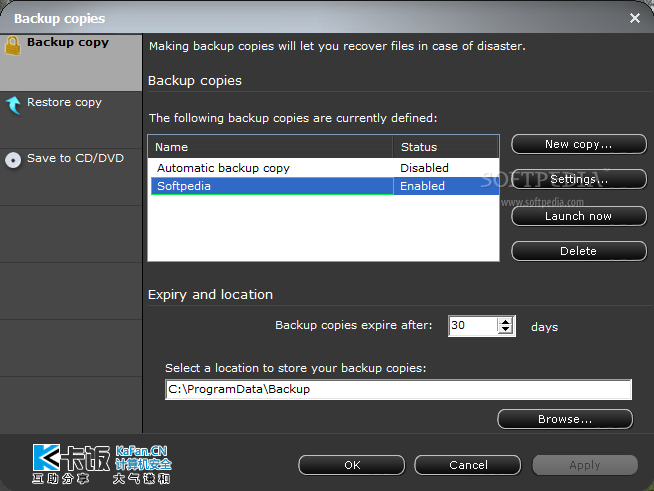
Task: Open the Restore copy section
Action: click(71, 120)
